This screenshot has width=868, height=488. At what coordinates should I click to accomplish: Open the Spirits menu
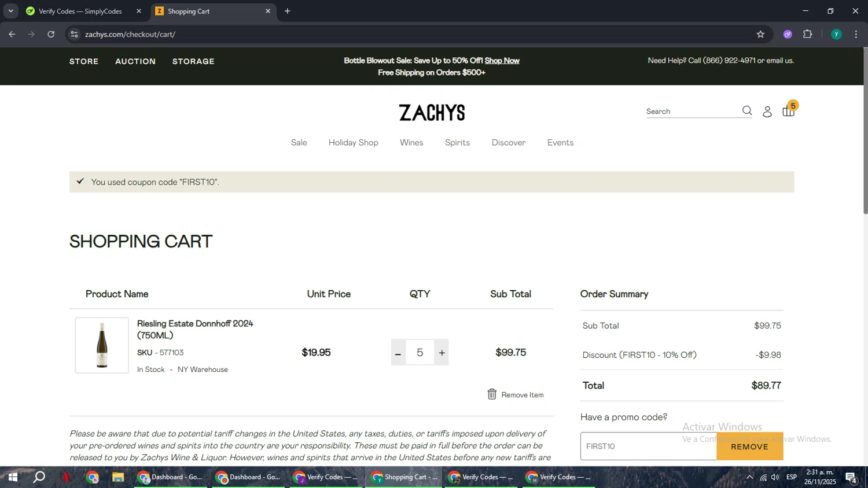click(x=457, y=143)
